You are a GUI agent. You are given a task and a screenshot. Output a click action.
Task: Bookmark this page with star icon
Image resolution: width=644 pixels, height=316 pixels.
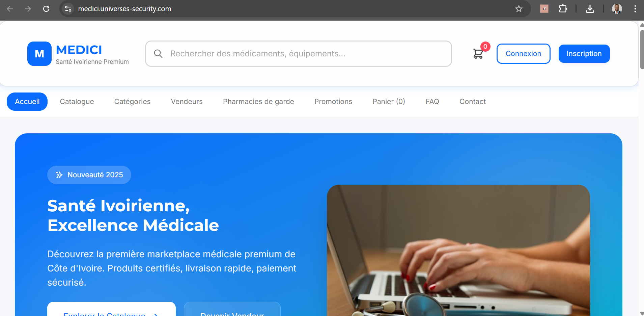click(519, 9)
